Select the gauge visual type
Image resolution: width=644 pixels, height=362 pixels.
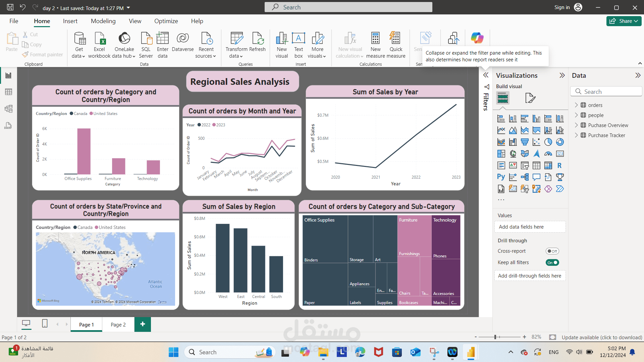[x=548, y=154]
